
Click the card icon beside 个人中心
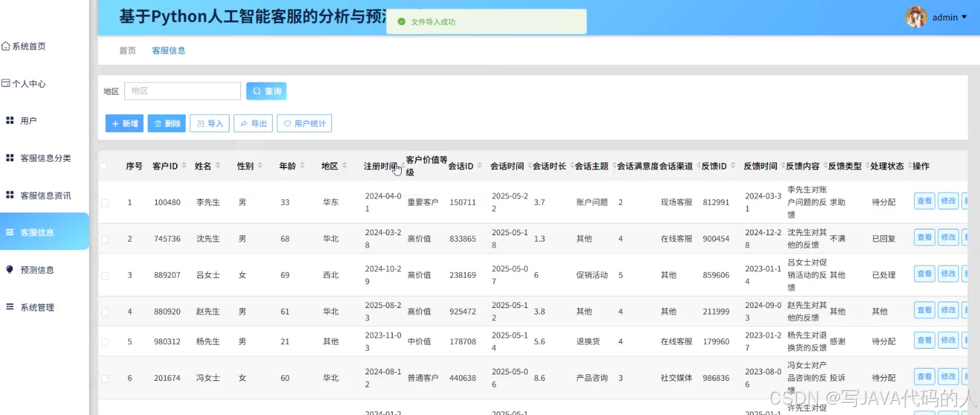6,83
